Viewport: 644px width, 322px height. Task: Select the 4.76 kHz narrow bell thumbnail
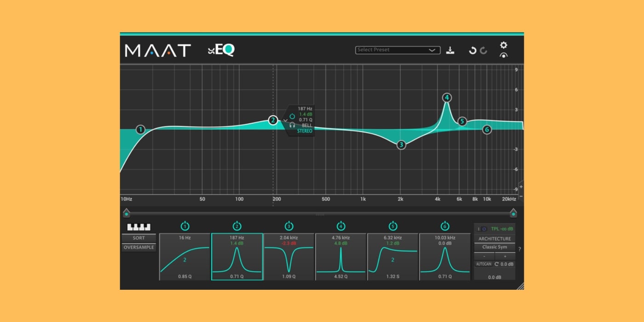coord(341,257)
